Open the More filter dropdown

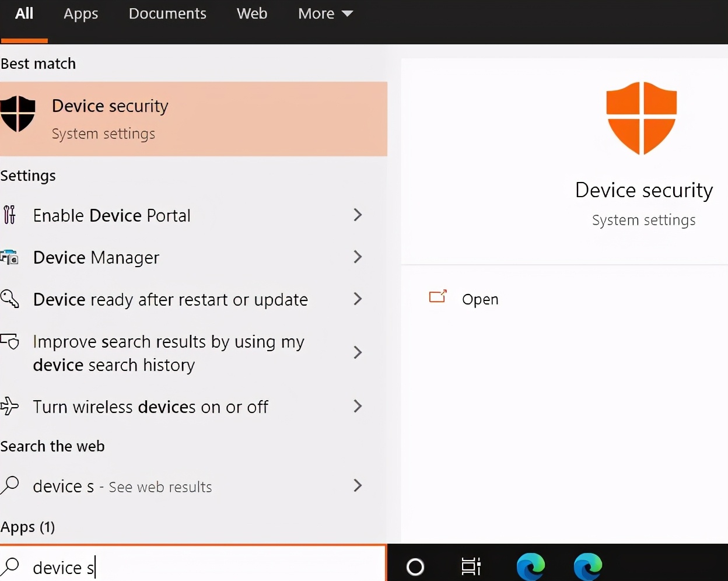[x=325, y=13]
